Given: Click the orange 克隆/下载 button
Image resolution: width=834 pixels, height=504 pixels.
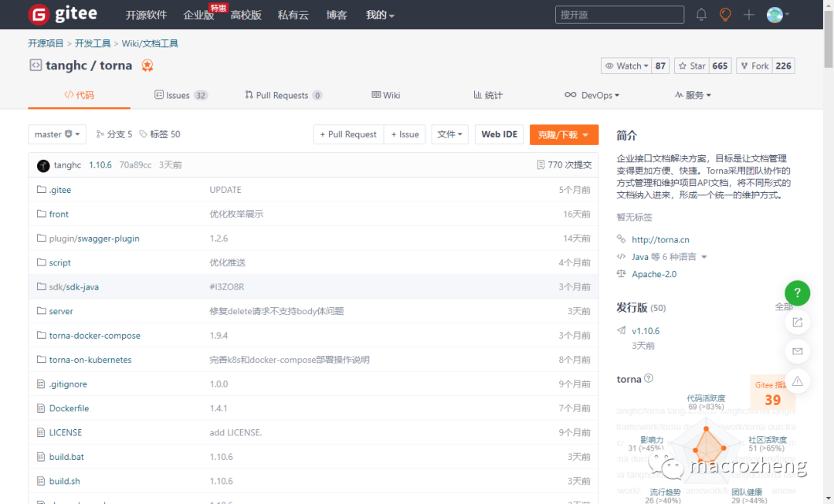Looking at the screenshot, I should coord(564,134).
